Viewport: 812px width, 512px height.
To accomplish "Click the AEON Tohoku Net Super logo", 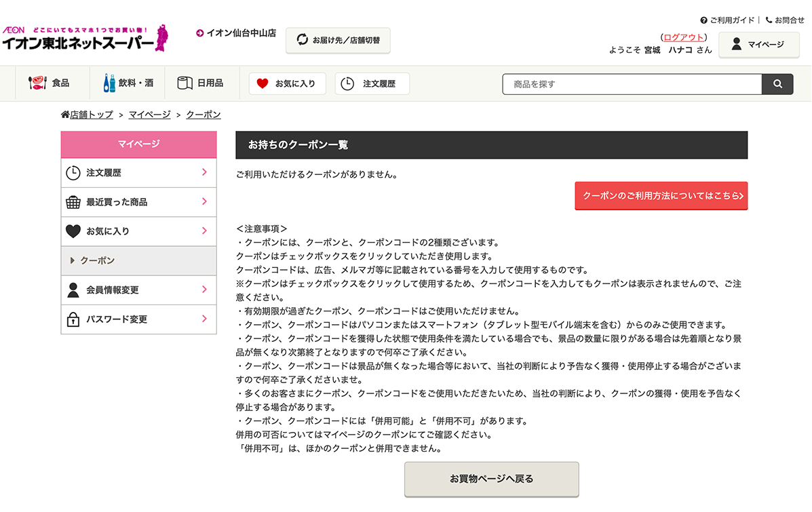I will [x=85, y=39].
